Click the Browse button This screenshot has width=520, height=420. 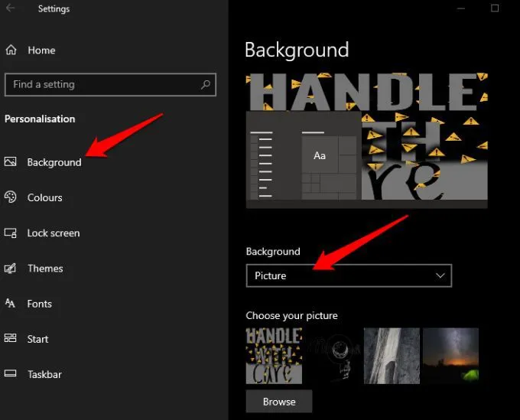tap(279, 402)
